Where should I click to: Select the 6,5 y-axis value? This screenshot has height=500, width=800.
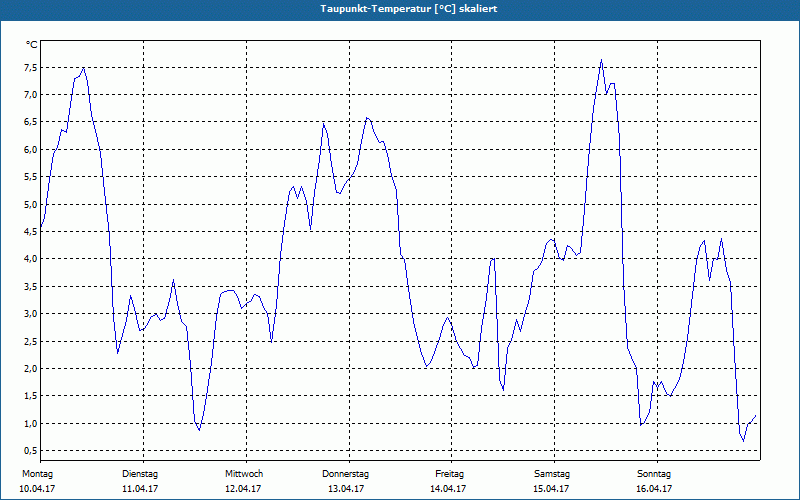[31, 121]
